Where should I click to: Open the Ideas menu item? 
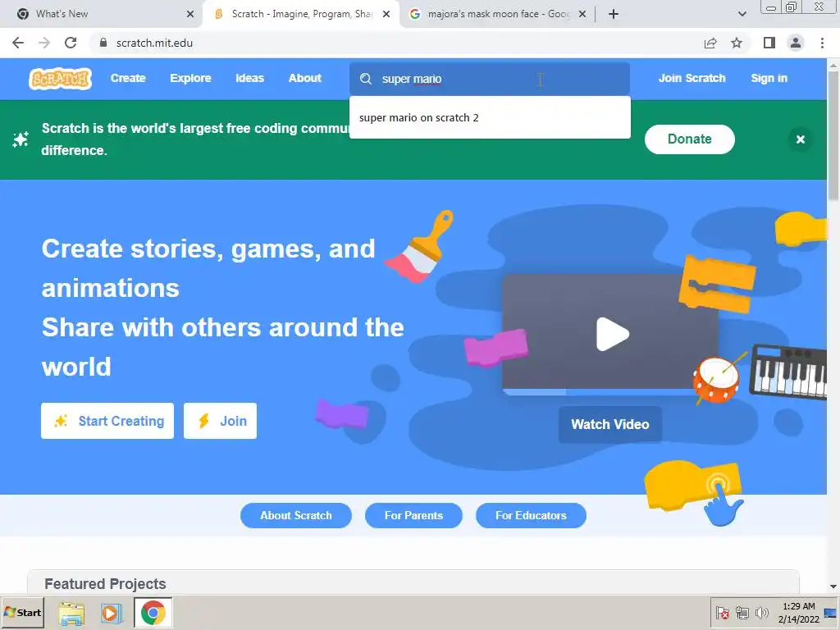(x=249, y=78)
